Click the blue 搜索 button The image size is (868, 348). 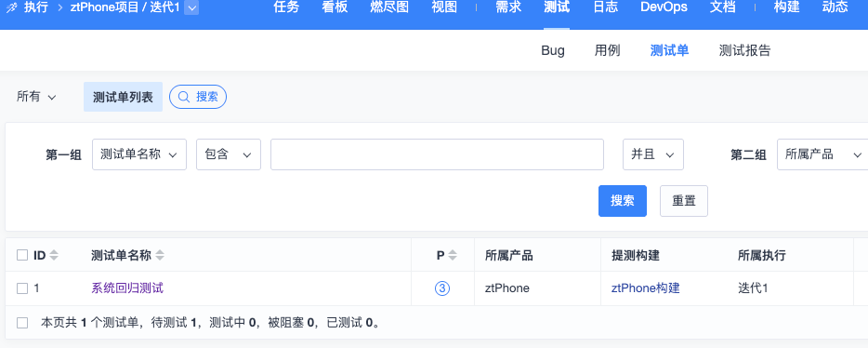click(x=623, y=201)
